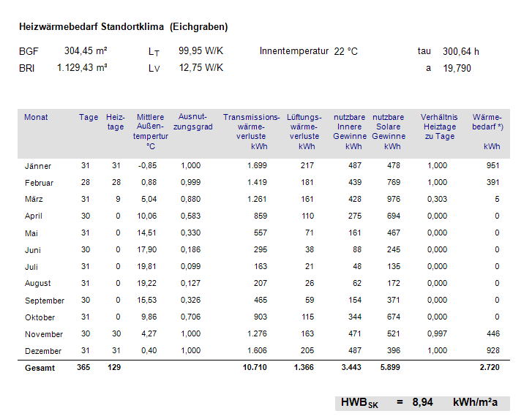Select the 'Februar' row label

point(39,183)
